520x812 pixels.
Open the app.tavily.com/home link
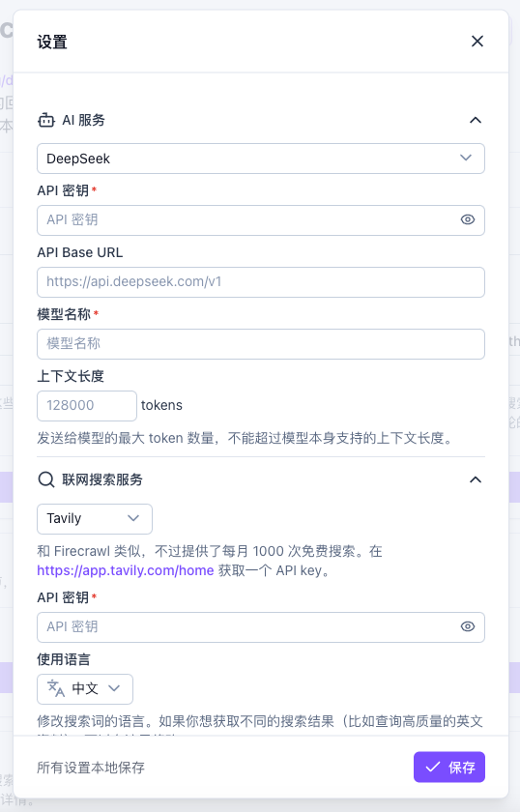pyautogui.click(x=126, y=570)
